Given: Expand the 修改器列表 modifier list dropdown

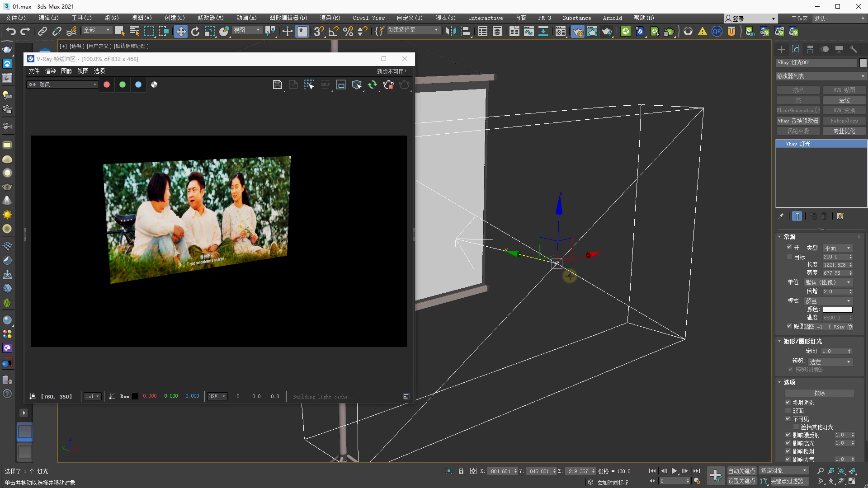Looking at the screenshot, I should point(820,76).
